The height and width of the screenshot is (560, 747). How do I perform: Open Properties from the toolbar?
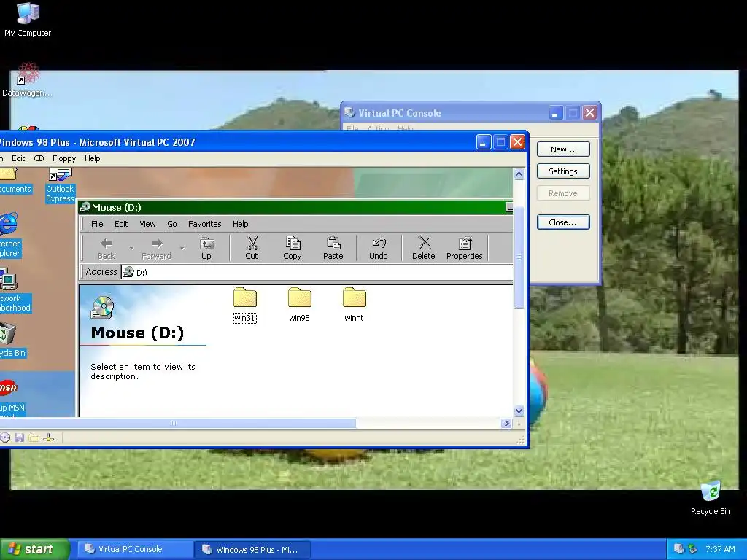point(465,248)
